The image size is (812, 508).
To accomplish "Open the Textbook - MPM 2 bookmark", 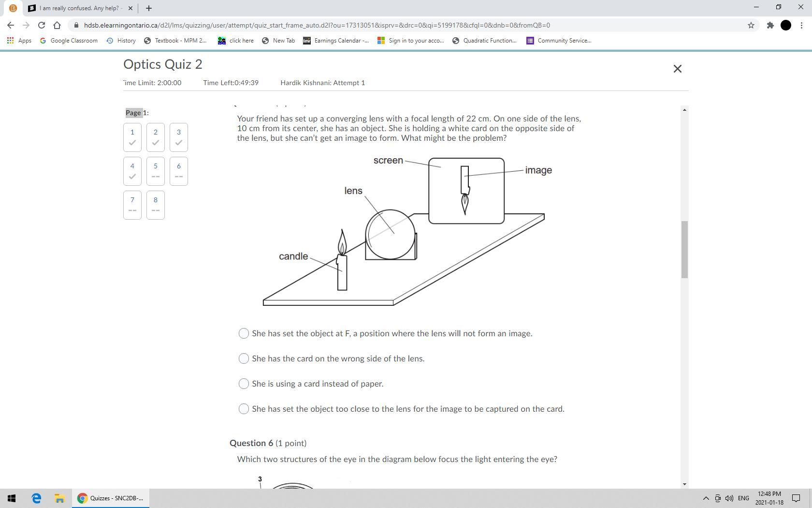I will click(175, 41).
